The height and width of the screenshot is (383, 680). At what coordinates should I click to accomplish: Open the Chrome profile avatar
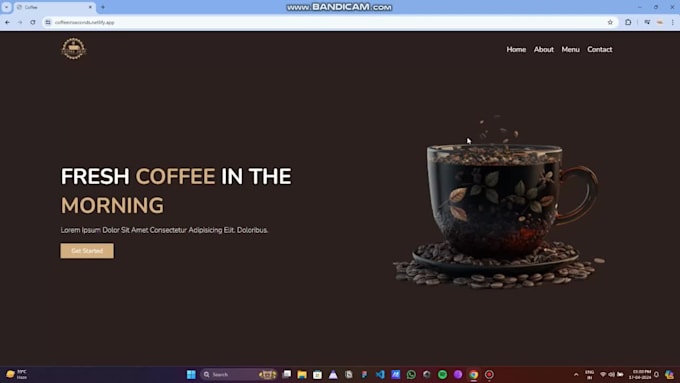660,22
